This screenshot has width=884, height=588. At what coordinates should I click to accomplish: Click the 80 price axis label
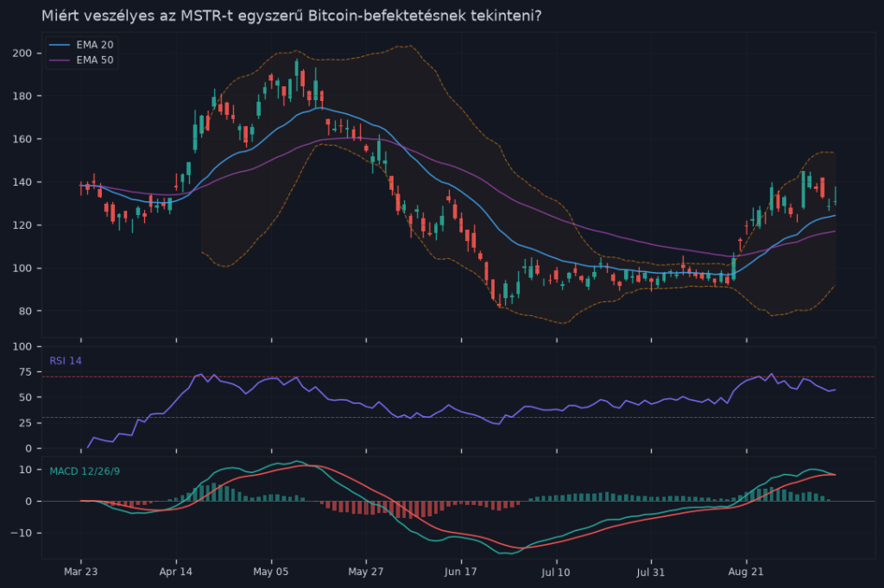tap(25, 311)
